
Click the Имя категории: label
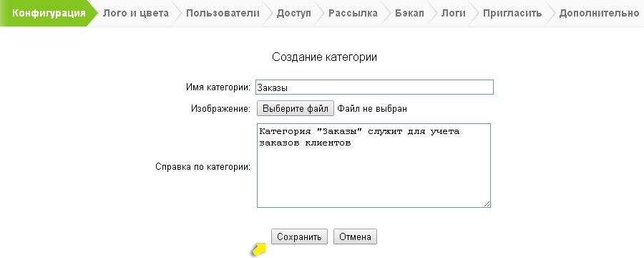click(x=218, y=87)
